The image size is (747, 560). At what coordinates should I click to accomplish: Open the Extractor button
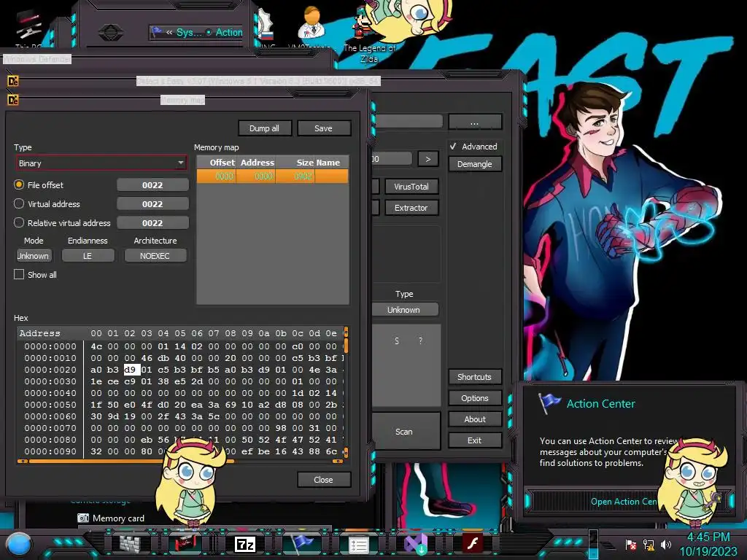tap(411, 208)
